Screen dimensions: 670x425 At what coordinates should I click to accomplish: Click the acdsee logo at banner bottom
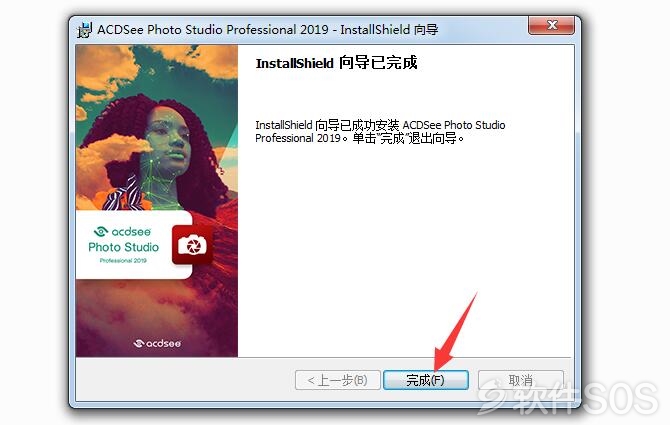pyautogui.click(x=157, y=343)
